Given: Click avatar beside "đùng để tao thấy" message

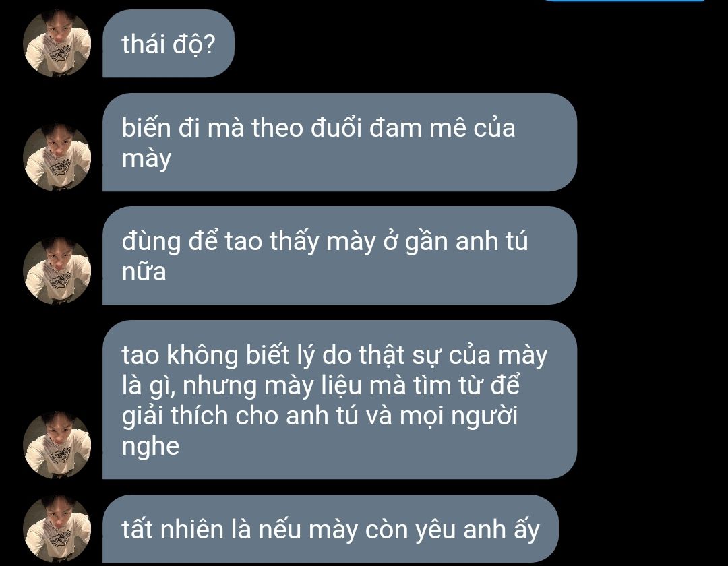Looking at the screenshot, I should click(57, 270).
